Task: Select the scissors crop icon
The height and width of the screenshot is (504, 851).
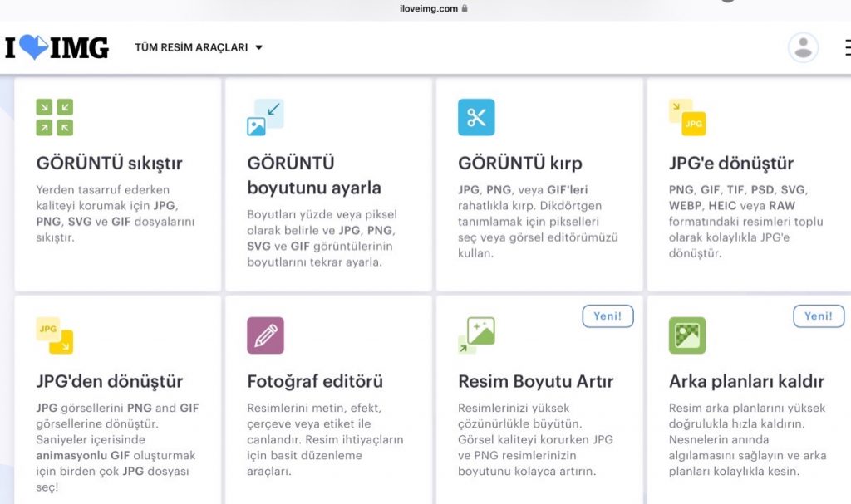Action: click(476, 117)
